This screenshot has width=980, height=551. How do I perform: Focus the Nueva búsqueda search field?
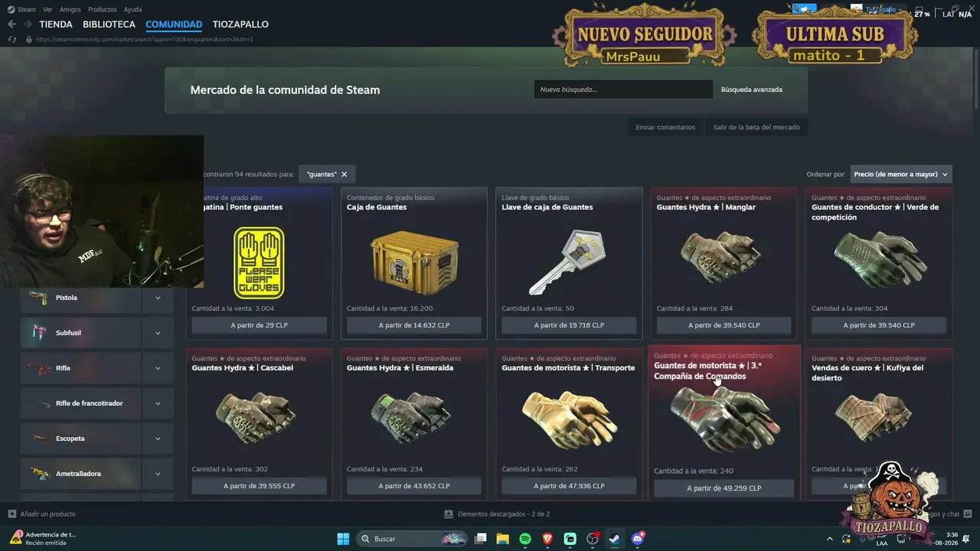point(623,90)
